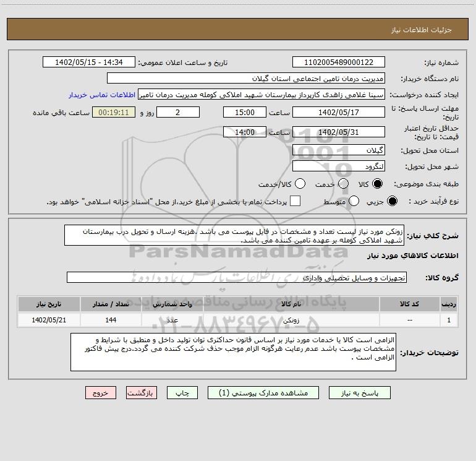Click the ردیف column header
Viewport: 476px width, 461px height.
tap(449, 304)
